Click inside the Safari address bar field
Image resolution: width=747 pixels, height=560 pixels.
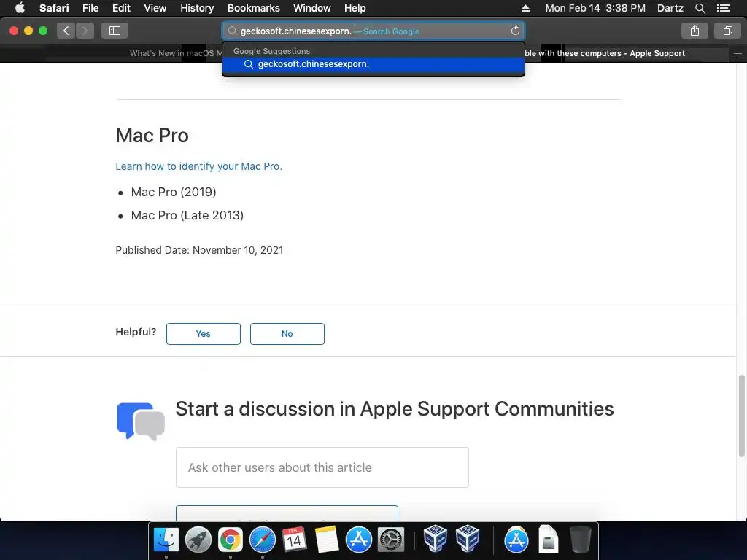(x=373, y=31)
